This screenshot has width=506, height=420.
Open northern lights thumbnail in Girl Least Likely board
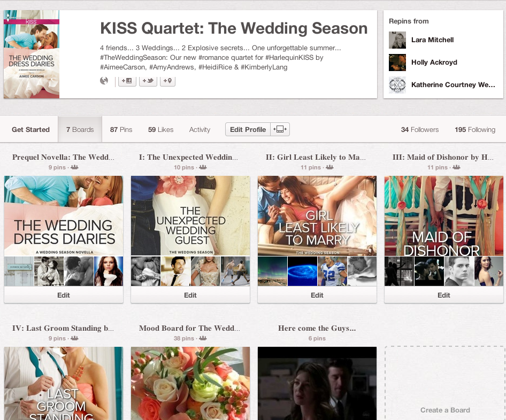(x=272, y=271)
